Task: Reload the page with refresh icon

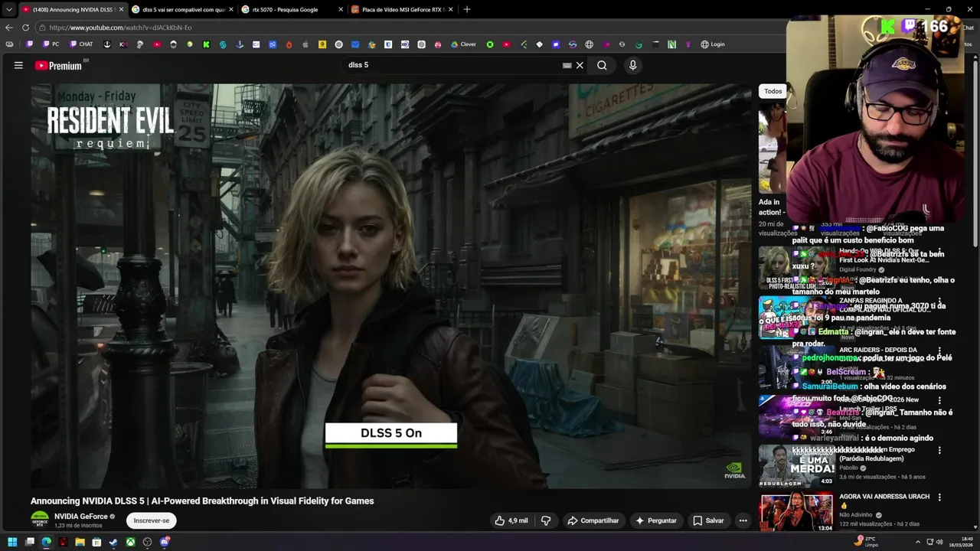Action: tap(25, 28)
